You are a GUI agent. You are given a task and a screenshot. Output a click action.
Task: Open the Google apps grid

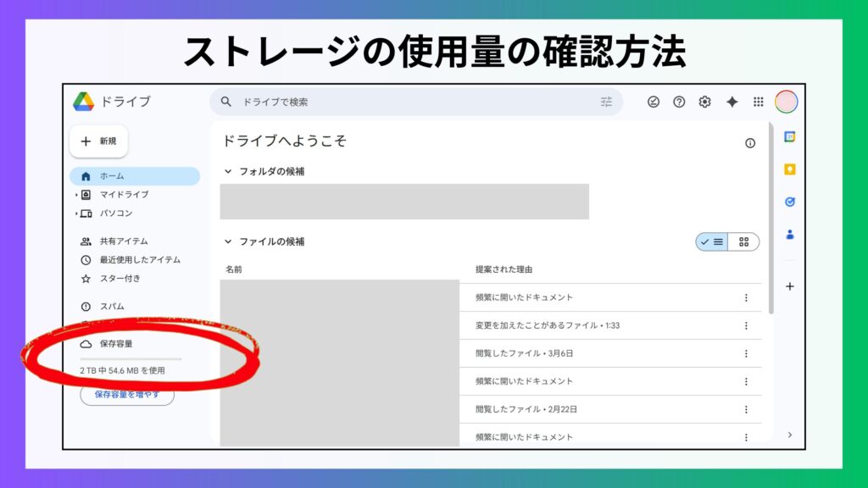759,102
